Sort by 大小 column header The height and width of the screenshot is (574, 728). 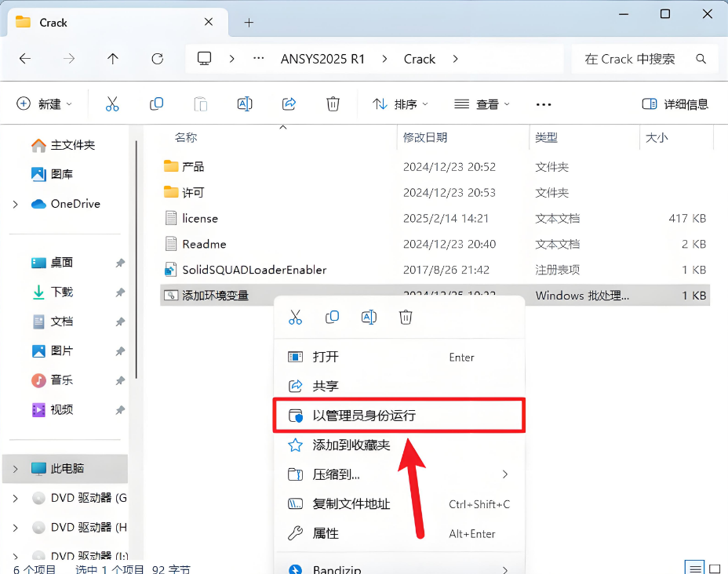pyautogui.click(x=657, y=137)
